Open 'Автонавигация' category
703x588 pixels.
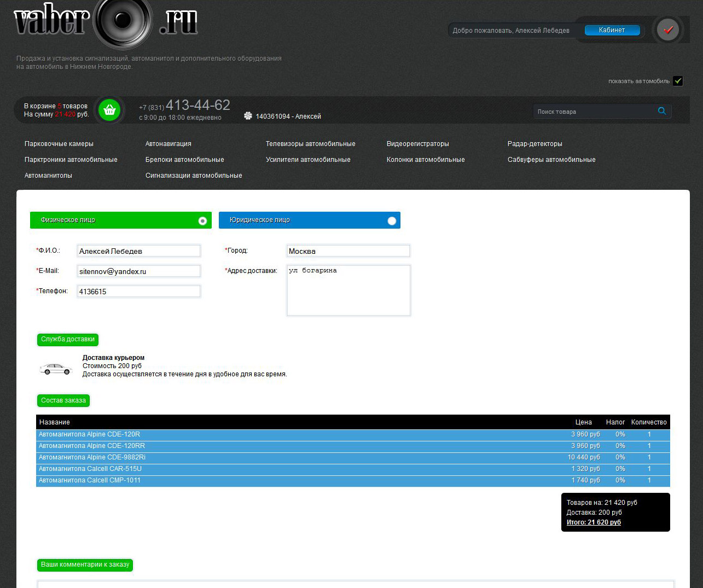(169, 144)
